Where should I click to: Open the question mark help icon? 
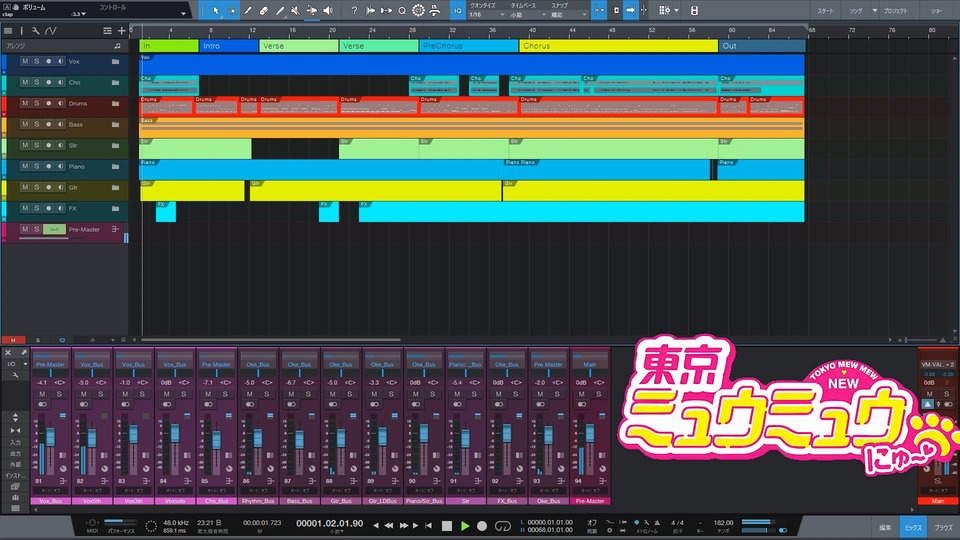tap(354, 10)
